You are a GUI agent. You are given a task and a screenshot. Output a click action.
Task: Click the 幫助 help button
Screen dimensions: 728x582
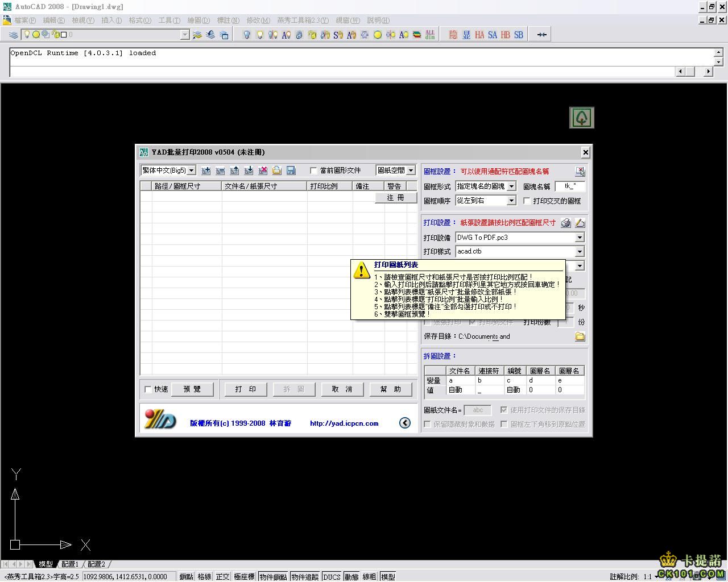[x=391, y=389]
